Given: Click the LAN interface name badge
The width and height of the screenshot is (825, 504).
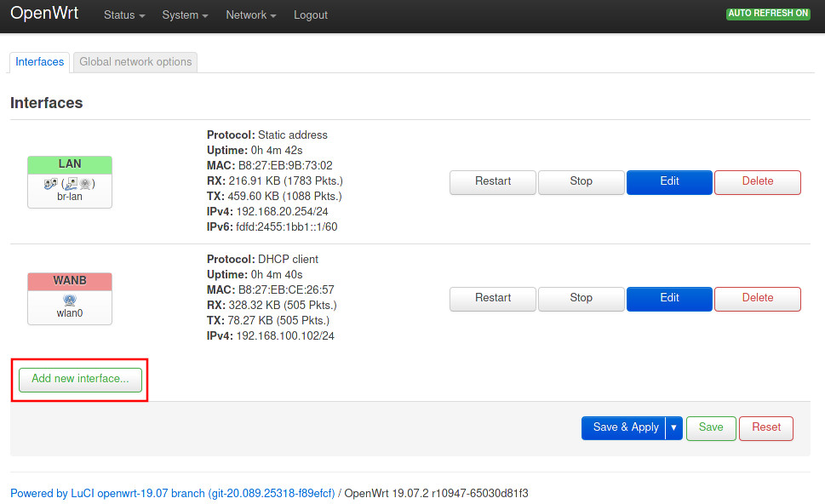Looking at the screenshot, I should [70, 164].
